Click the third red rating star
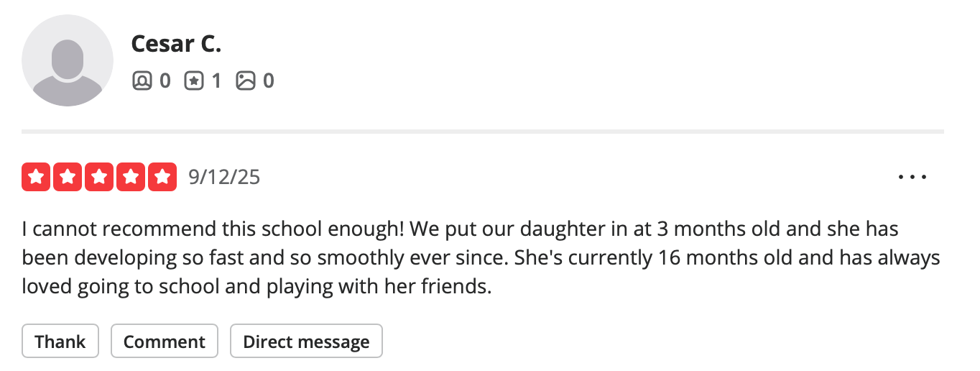 (99, 177)
